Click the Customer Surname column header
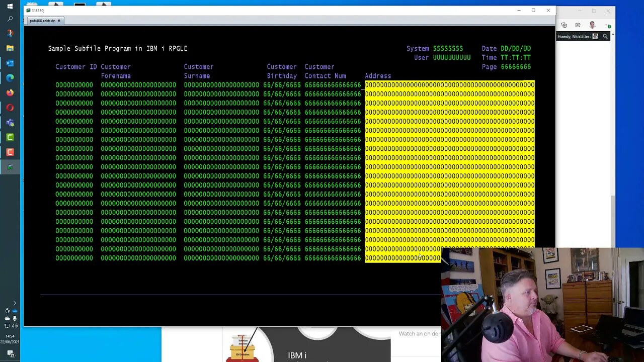This screenshot has height=362, width=644. tap(199, 71)
